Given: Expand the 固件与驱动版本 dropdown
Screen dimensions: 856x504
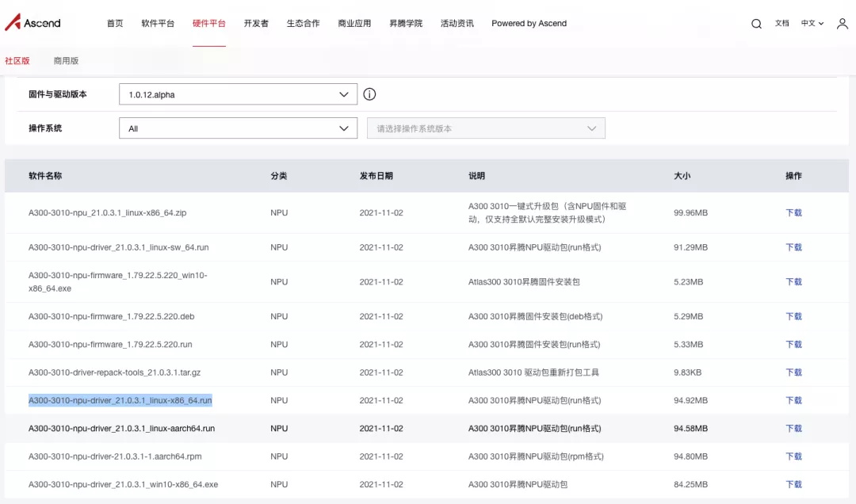Looking at the screenshot, I should coord(238,94).
